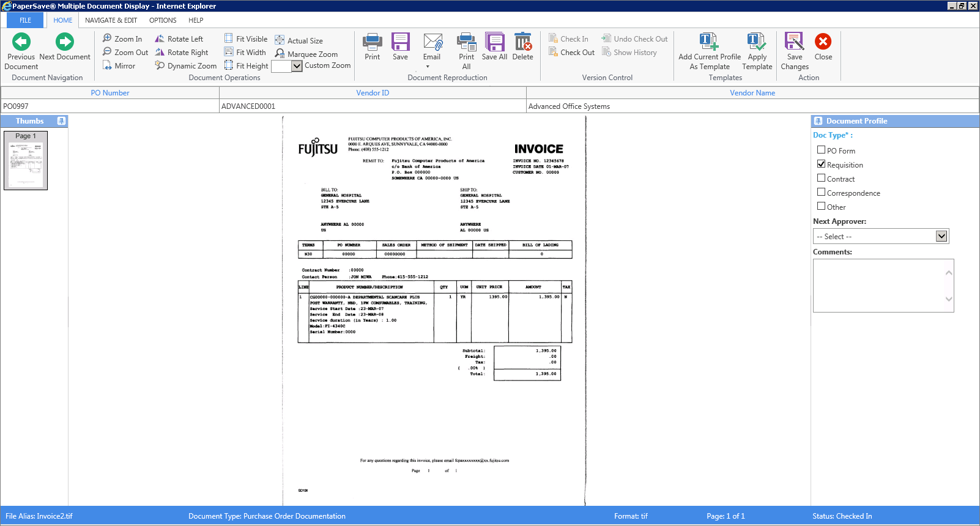
Task: Check the PO Form doc type
Action: [x=821, y=149]
